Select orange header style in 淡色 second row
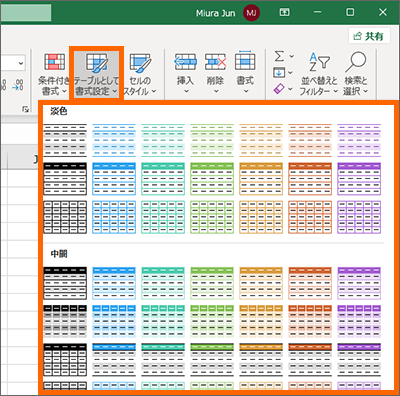400x396 pixels. coord(310,179)
